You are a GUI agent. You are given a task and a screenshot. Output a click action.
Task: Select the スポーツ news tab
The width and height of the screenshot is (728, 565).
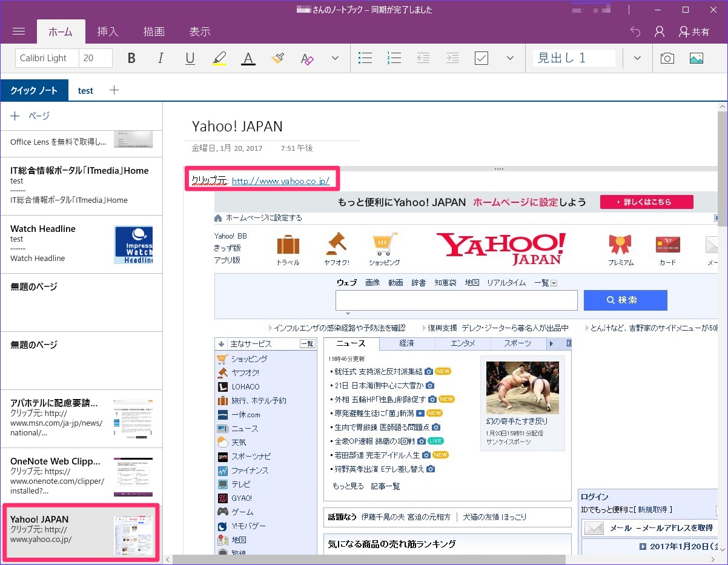click(518, 343)
